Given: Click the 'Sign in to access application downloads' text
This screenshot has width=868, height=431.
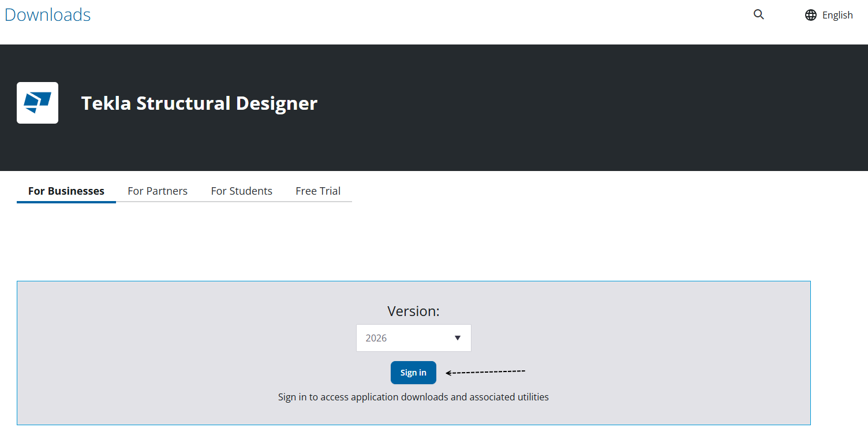Looking at the screenshot, I should point(413,397).
